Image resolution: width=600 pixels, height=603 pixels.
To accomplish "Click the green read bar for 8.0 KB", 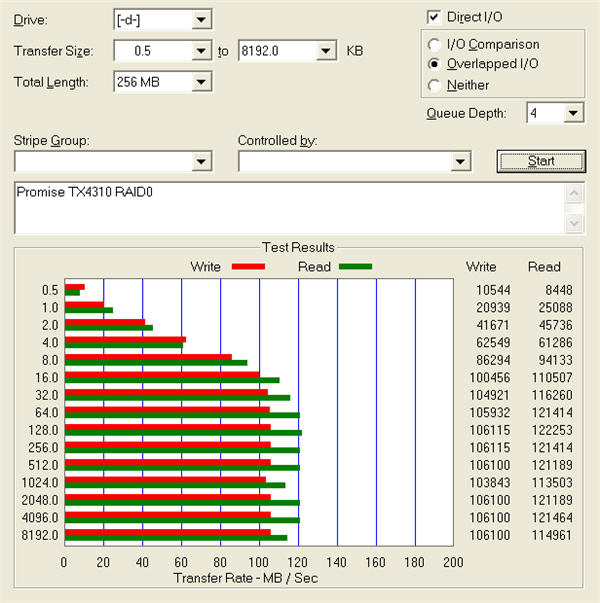I will (x=156, y=363).
